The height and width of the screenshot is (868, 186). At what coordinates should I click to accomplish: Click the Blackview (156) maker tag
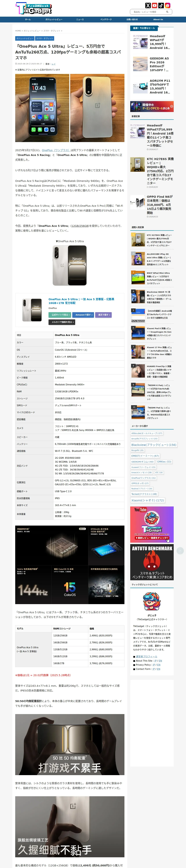[154, 445]
